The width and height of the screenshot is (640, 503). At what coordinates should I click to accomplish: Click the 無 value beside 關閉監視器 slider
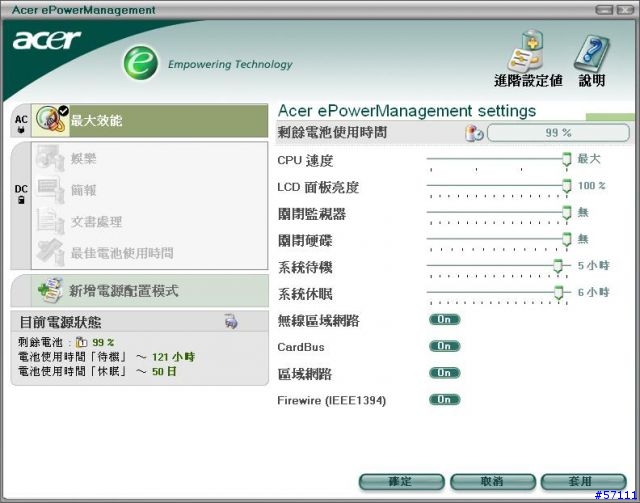pos(583,212)
